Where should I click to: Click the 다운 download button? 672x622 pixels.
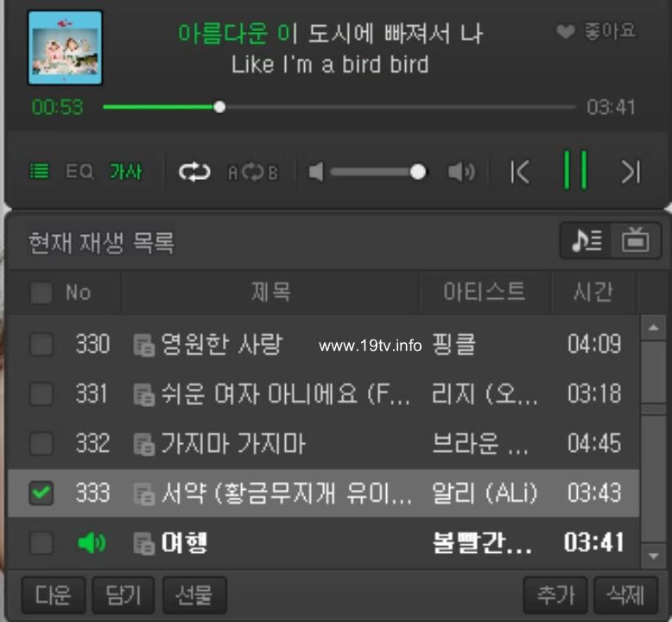click(54, 595)
